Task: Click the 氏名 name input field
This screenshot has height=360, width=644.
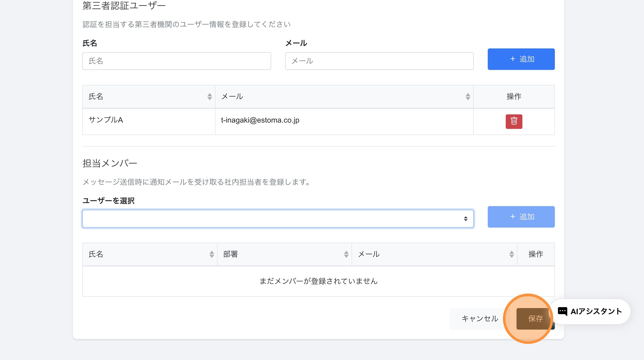Action: pos(177,61)
